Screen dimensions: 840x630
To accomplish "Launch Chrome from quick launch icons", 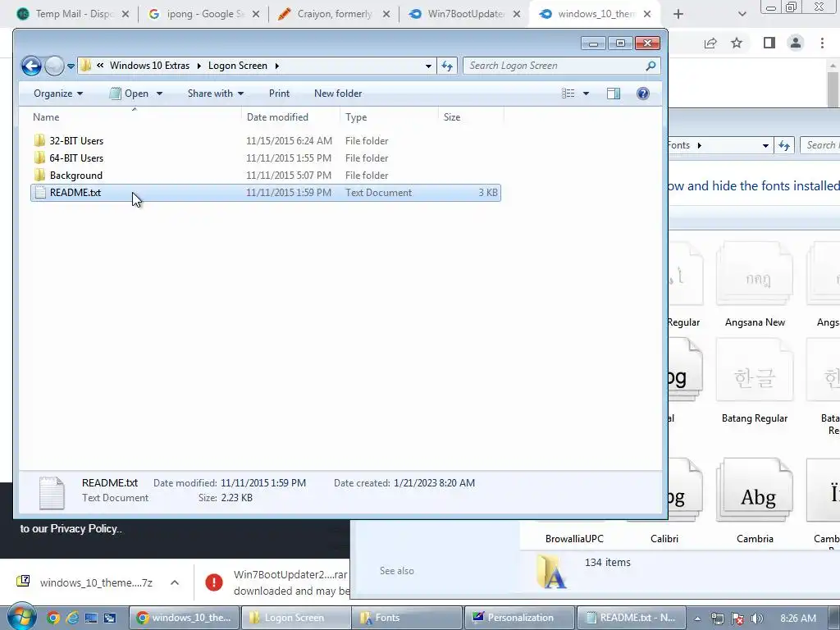I will click(x=53, y=618).
